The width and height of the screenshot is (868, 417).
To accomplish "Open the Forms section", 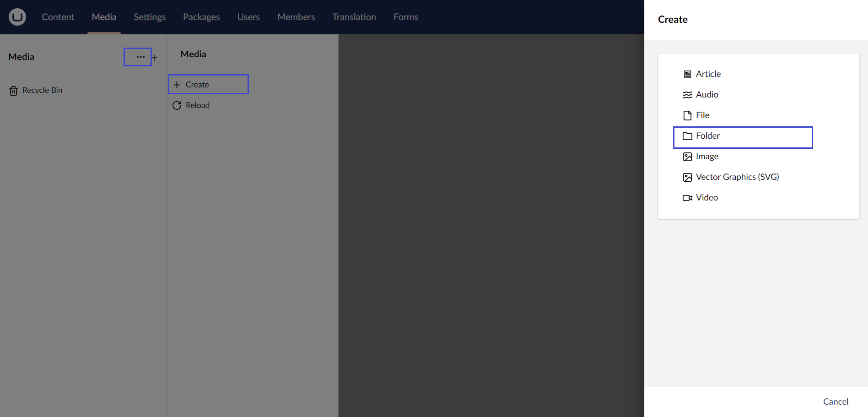I will pos(405,17).
